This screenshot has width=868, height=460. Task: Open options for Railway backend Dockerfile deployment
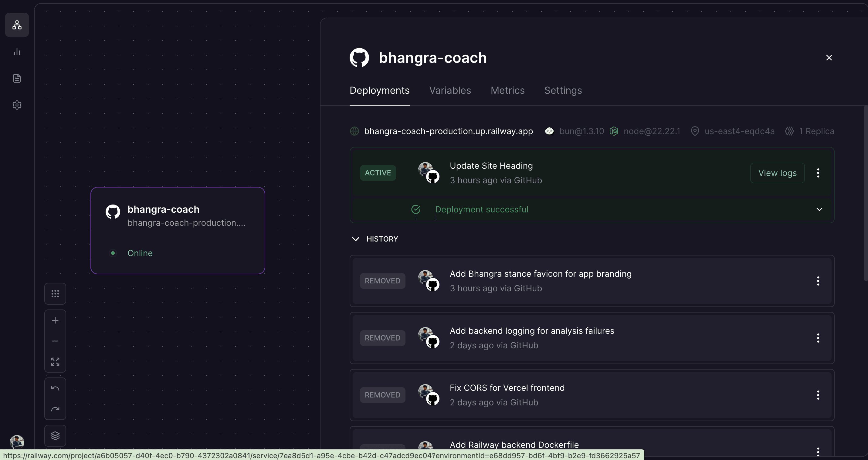click(818, 452)
